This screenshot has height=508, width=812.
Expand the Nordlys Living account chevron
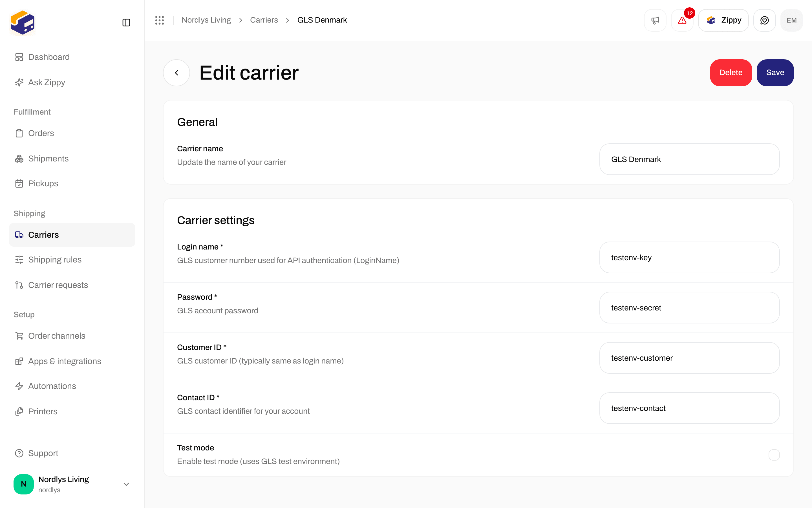click(126, 484)
